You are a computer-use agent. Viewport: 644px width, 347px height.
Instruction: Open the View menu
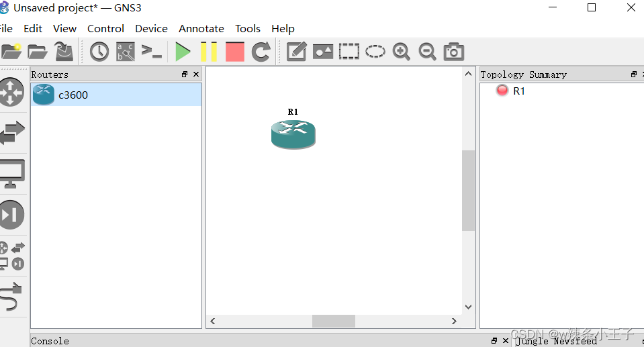point(64,29)
